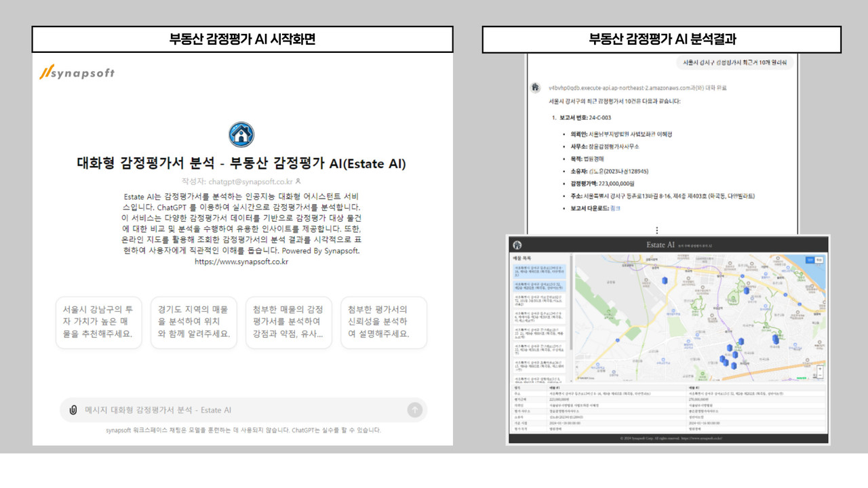Screen dimensions: 868x488
Task: Expand hidden reports via the ellipsis below the chat
Action: tap(657, 230)
